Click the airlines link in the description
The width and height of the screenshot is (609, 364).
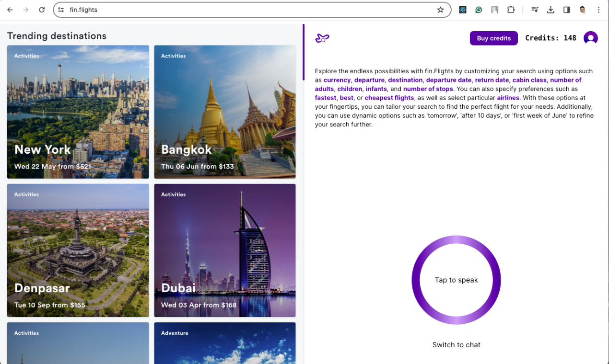click(508, 97)
